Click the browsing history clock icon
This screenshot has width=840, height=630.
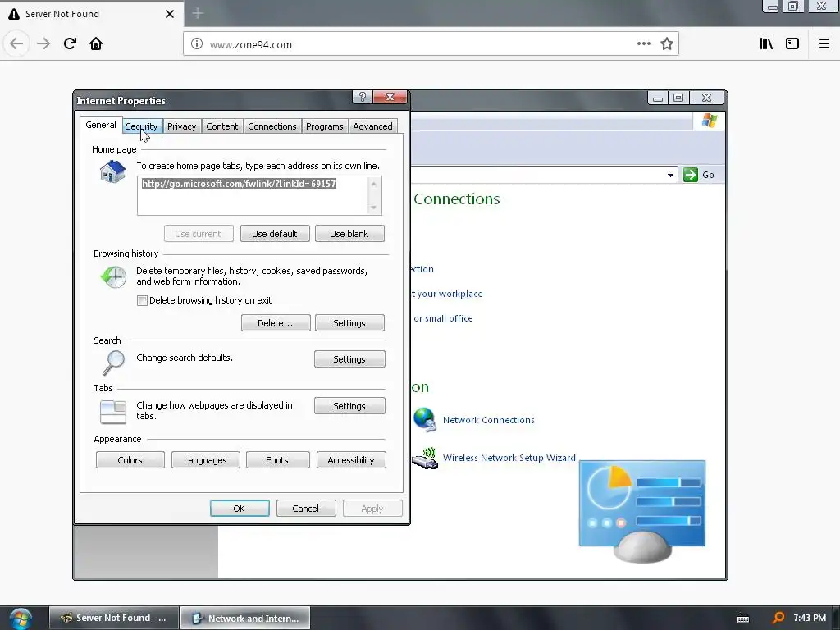(113, 277)
